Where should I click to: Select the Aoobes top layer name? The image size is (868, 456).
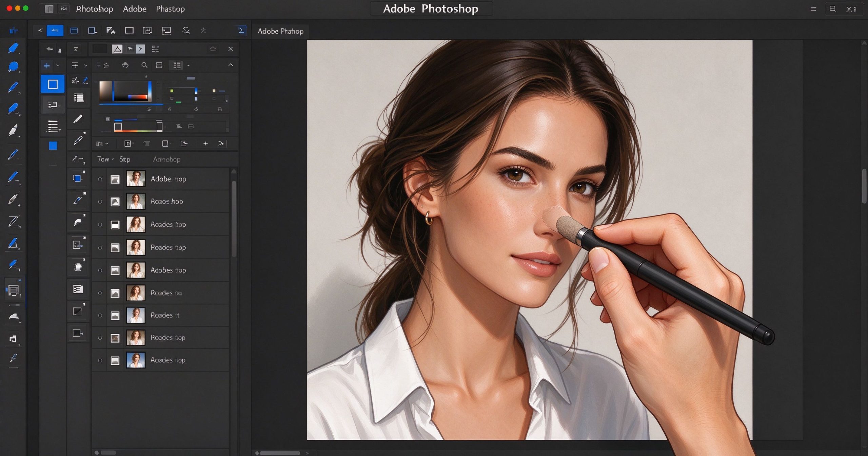click(x=168, y=270)
